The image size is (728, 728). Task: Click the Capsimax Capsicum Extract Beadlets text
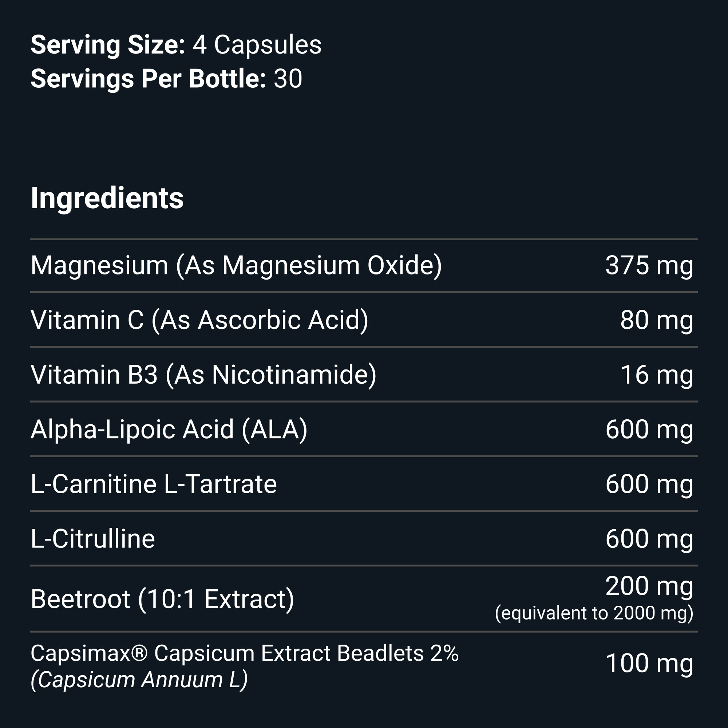[245, 653]
